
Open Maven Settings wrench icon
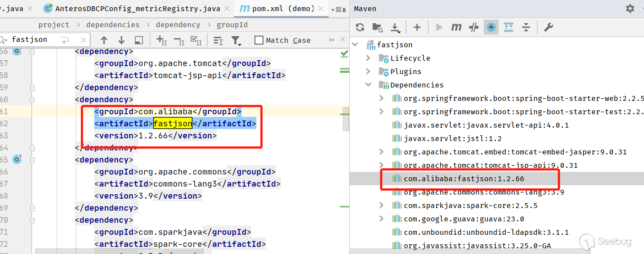tap(548, 28)
